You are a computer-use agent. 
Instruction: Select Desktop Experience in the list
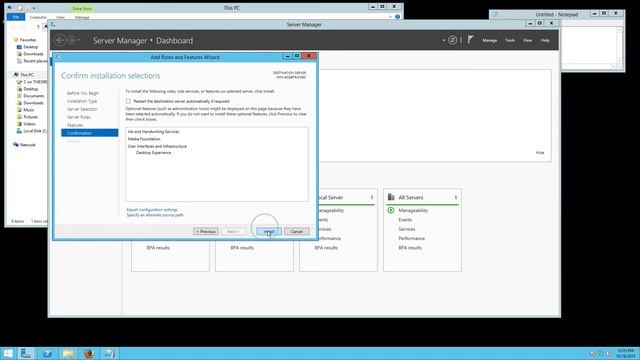153,153
